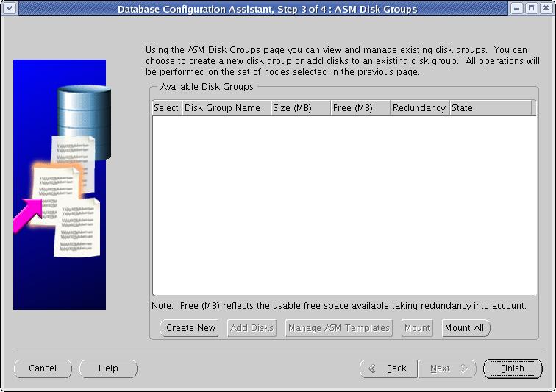Click the Mount button
The image size is (556, 392).
click(x=417, y=328)
